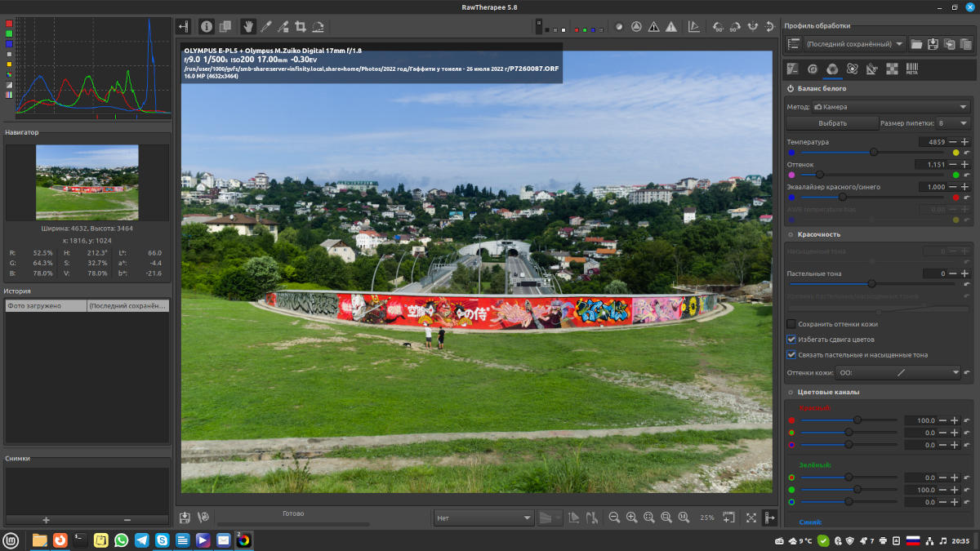This screenshot has height=551, width=980.
Task: Select the Straighten/rotate line tool
Action: coord(318,26)
